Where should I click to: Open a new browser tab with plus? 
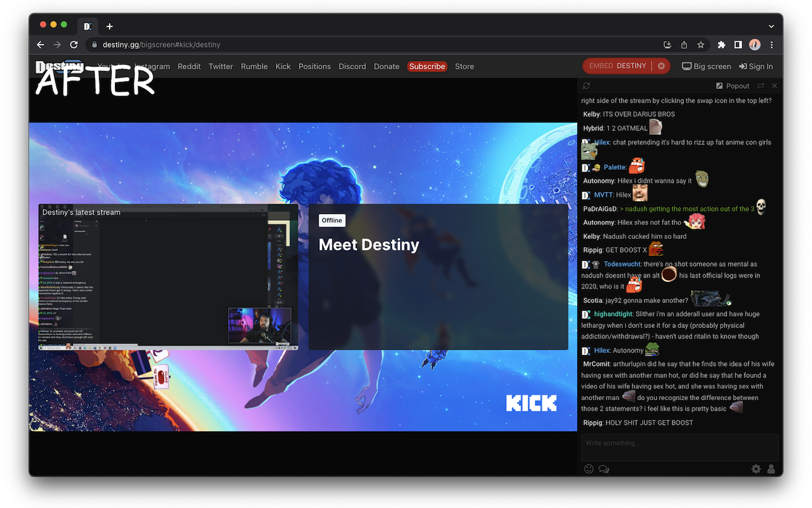tap(109, 26)
